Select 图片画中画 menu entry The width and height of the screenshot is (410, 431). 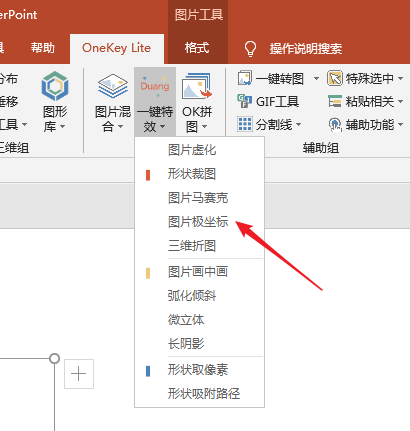199,272
